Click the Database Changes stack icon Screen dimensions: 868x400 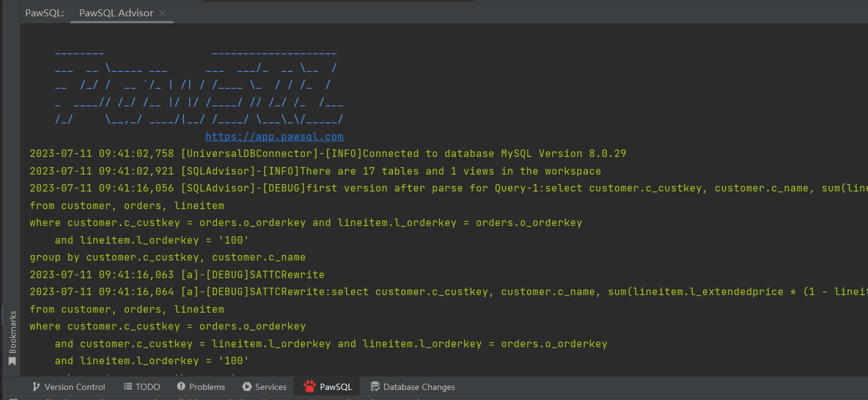click(x=375, y=387)
